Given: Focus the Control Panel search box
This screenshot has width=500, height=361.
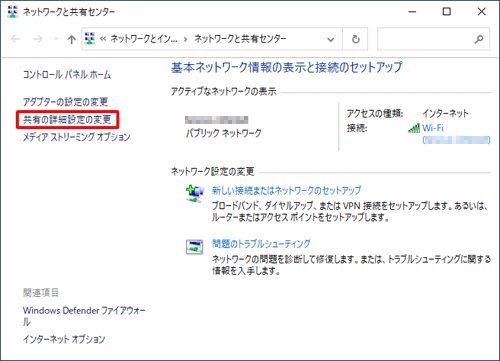Looking at the screenshot, I should click(433, 39).
